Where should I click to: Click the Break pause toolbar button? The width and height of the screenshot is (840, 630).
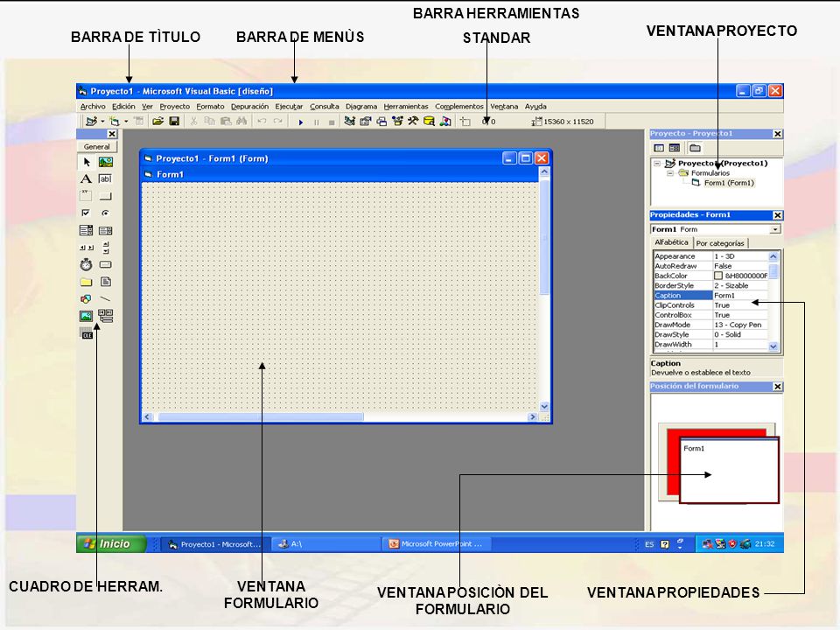tap(316, 122)
